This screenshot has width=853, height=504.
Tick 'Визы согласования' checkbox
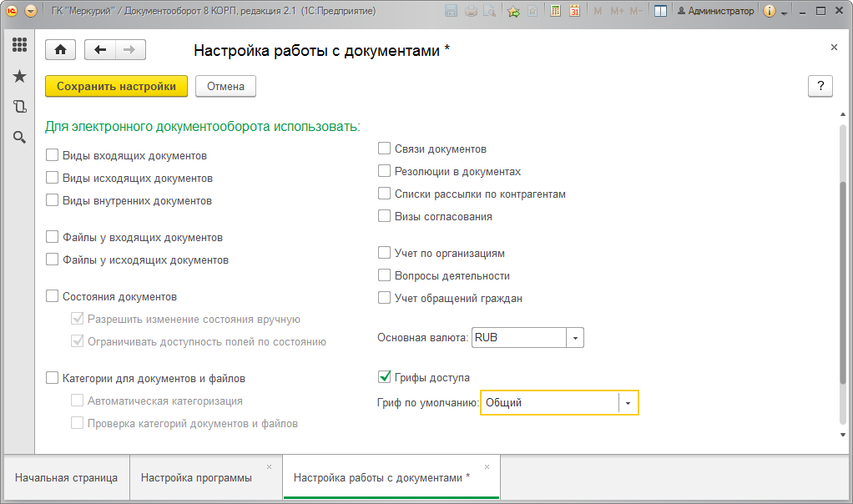tap(384, 216)
